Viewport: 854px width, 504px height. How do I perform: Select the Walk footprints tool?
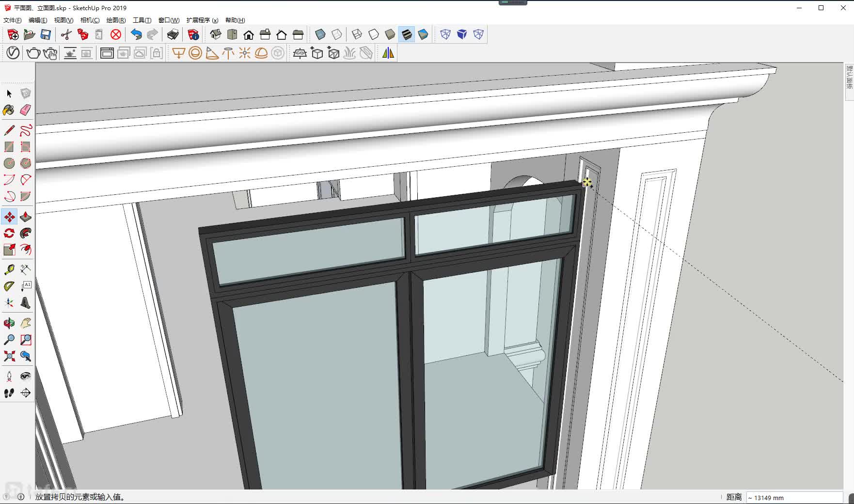coord(9,393)
